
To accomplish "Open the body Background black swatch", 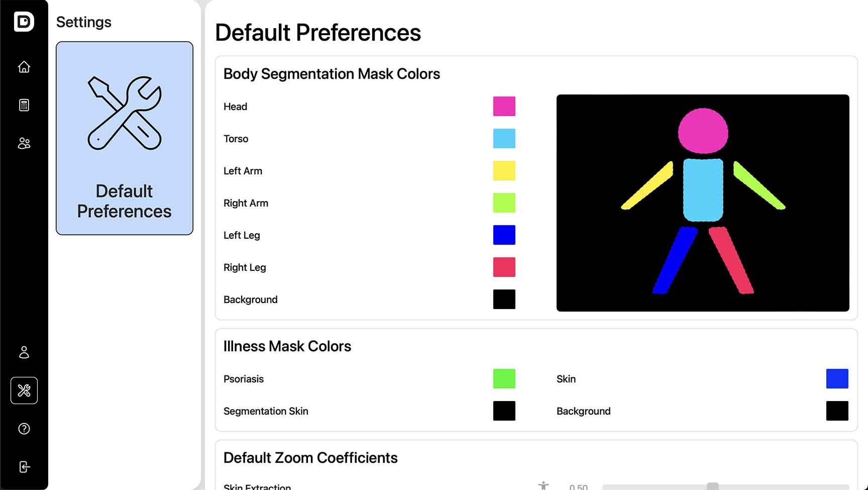I will (504, 300).
